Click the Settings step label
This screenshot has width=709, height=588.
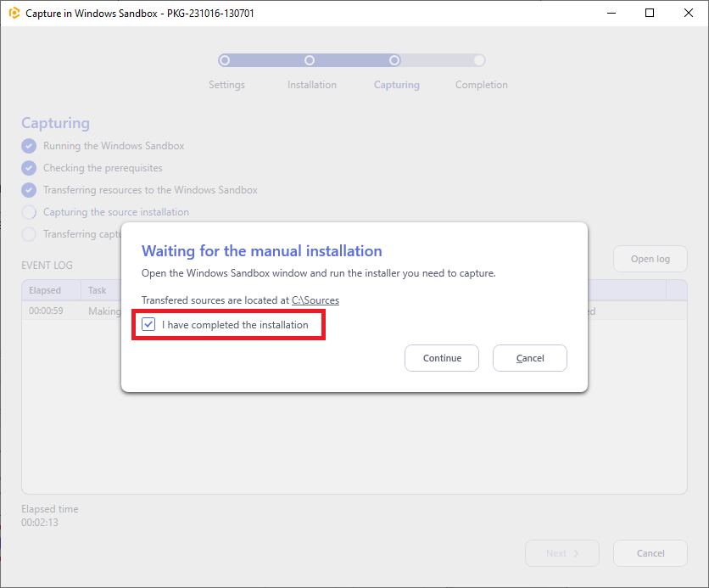coord(226,85)
